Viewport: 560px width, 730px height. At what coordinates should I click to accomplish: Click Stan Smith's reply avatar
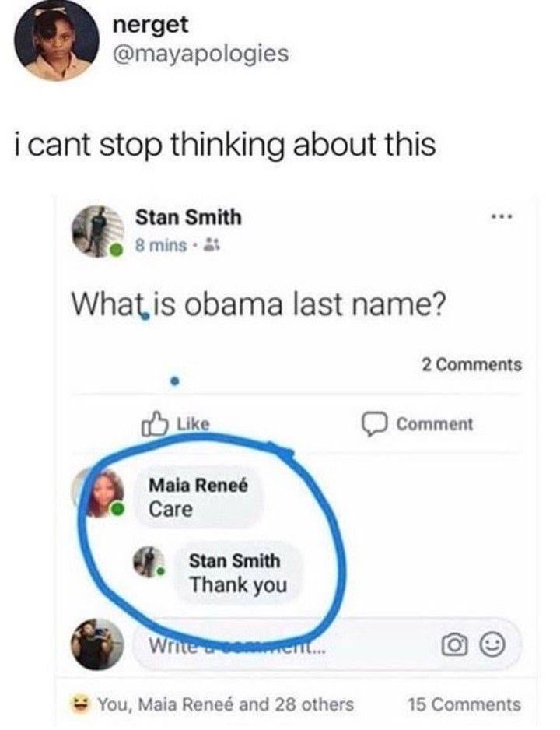(149, 562)
